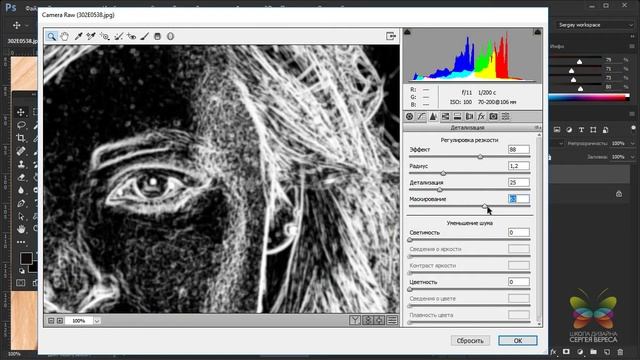Select the Crop tool in Photoshop toolbar
640x360 pixels.
(21, 138)
